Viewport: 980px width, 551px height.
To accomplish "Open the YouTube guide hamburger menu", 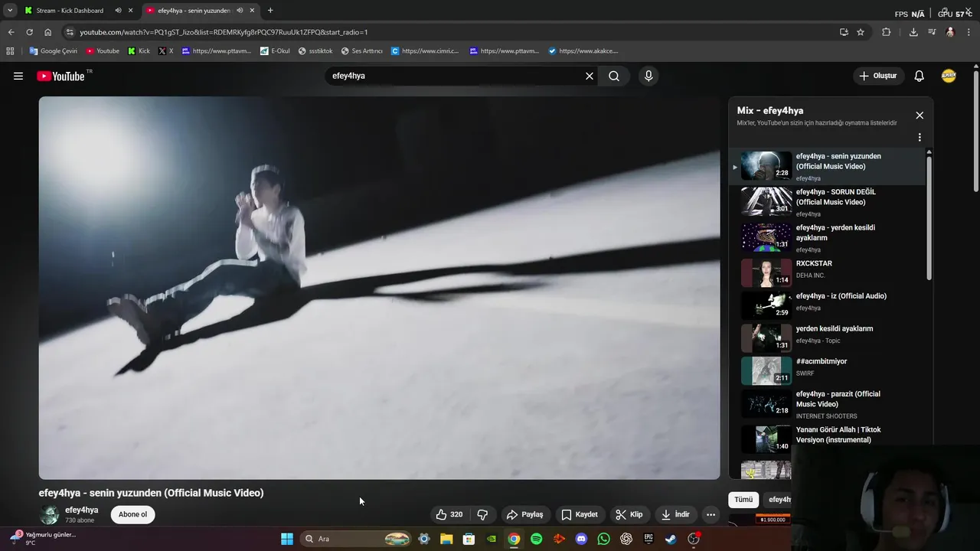I will point(18,76).
